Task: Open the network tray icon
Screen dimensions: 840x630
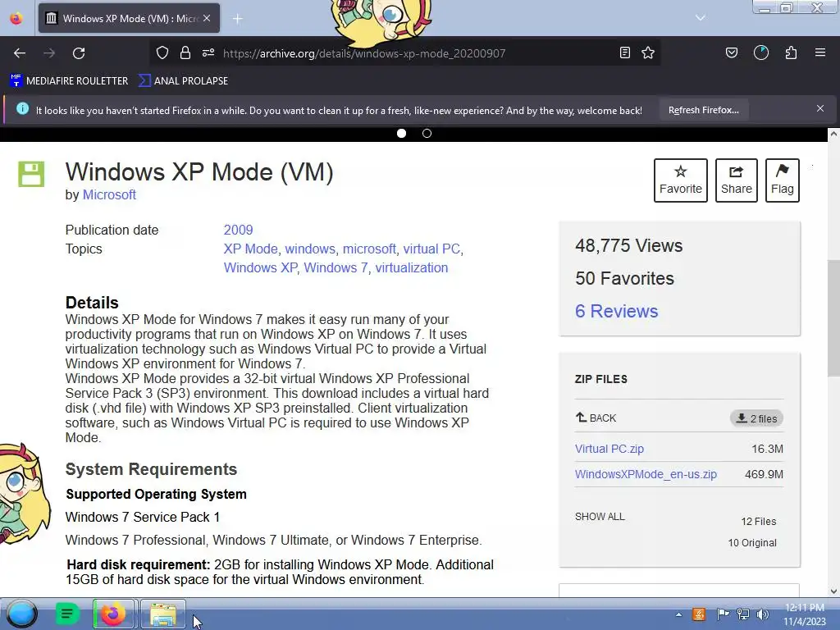Action: (743, 614)
